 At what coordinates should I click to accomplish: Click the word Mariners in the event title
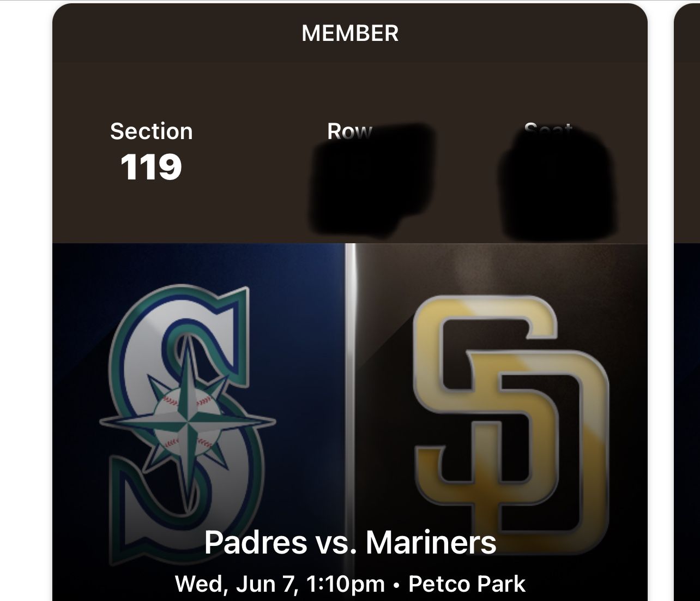pos(431,542)
